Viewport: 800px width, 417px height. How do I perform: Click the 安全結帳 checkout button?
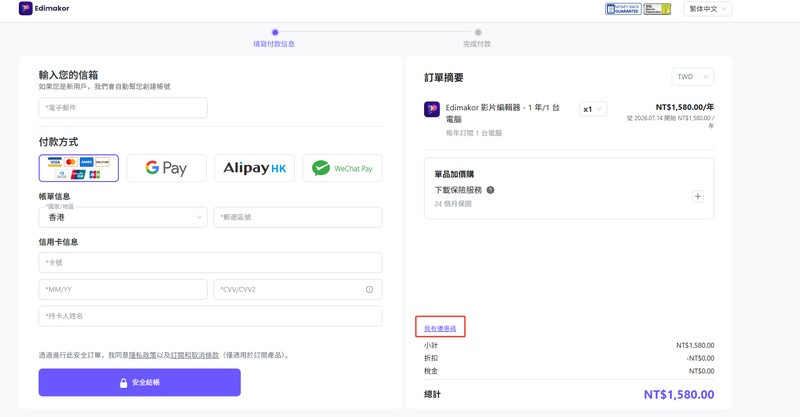[140, 382]
